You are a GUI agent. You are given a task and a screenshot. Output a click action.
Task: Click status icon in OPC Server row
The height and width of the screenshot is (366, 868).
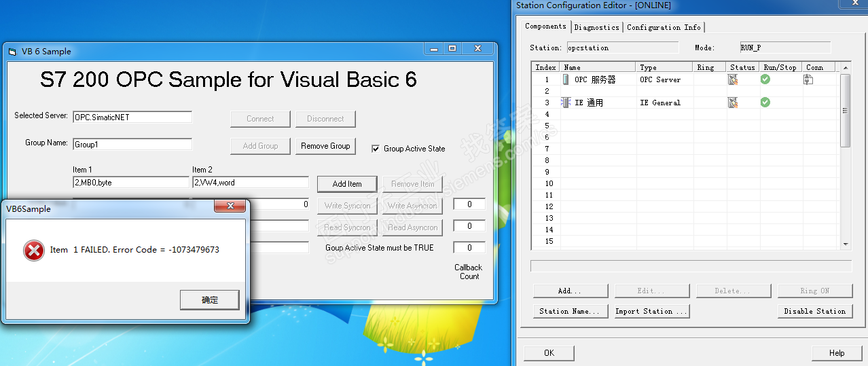(733, 79)
